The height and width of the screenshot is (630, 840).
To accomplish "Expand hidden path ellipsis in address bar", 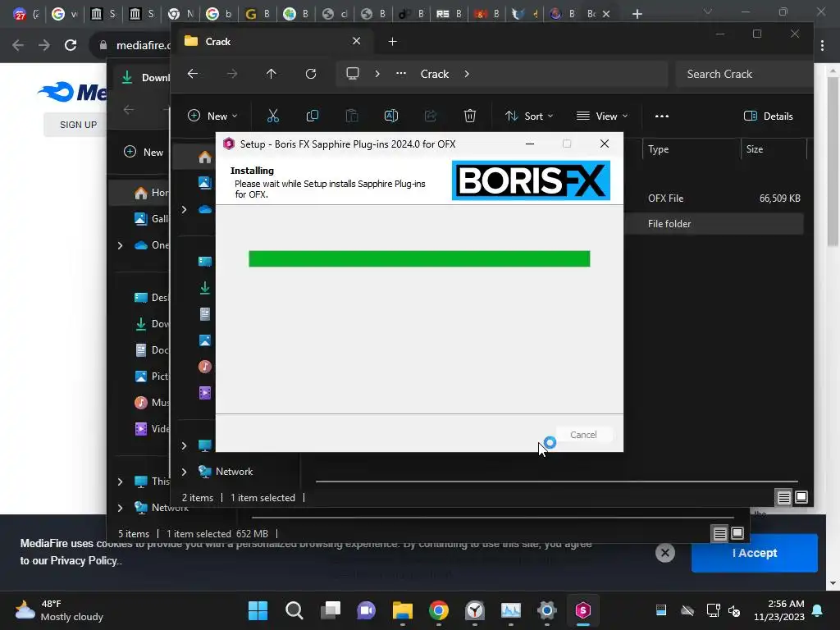I will (x=400, y=74).
